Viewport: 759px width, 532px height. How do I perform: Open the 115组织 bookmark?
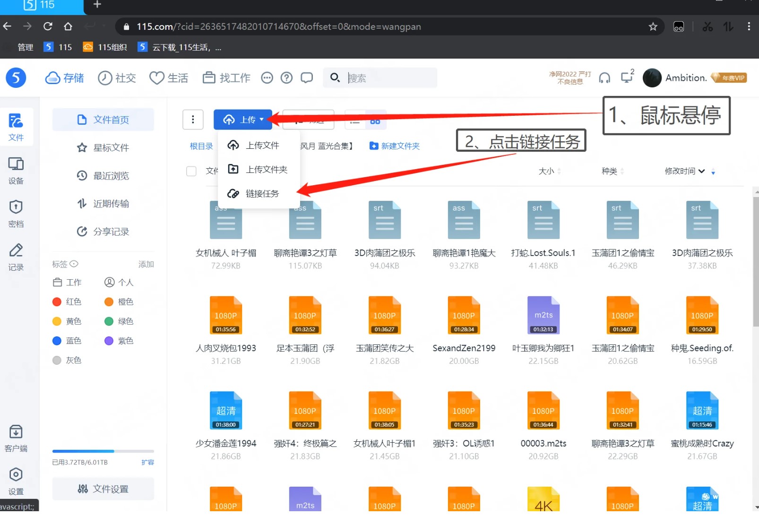[105, 47]
